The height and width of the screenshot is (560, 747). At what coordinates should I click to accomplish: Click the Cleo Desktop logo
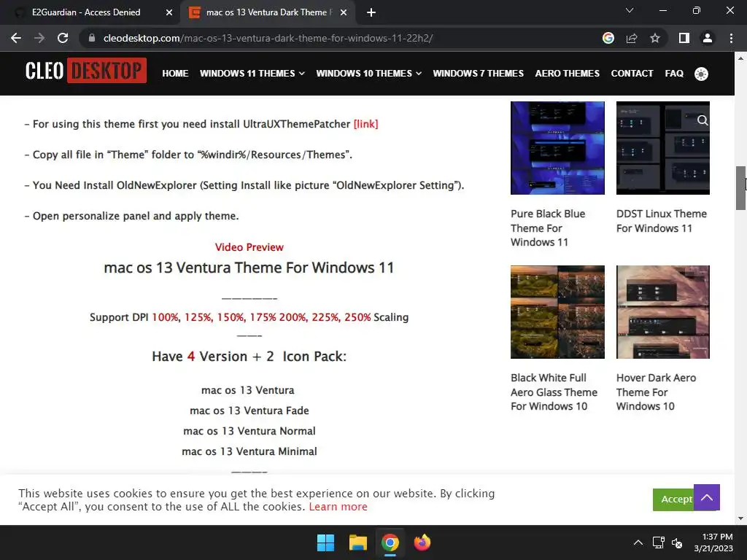[x=86, y=71]
